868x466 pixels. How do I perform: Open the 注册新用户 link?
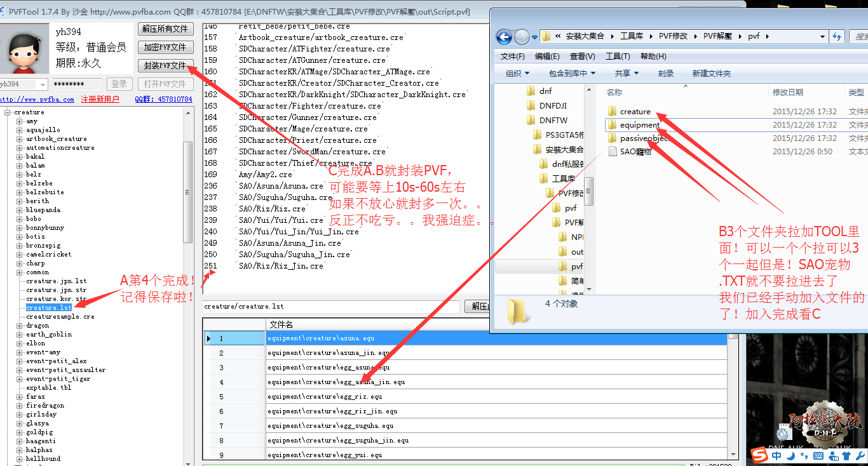pyautogui.click(x=100, y=99)
